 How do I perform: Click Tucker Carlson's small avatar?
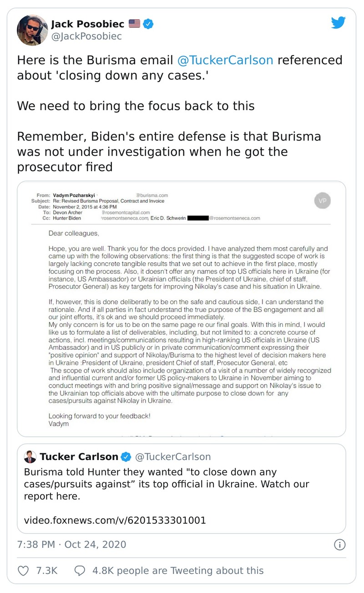(x=30, y=457)
